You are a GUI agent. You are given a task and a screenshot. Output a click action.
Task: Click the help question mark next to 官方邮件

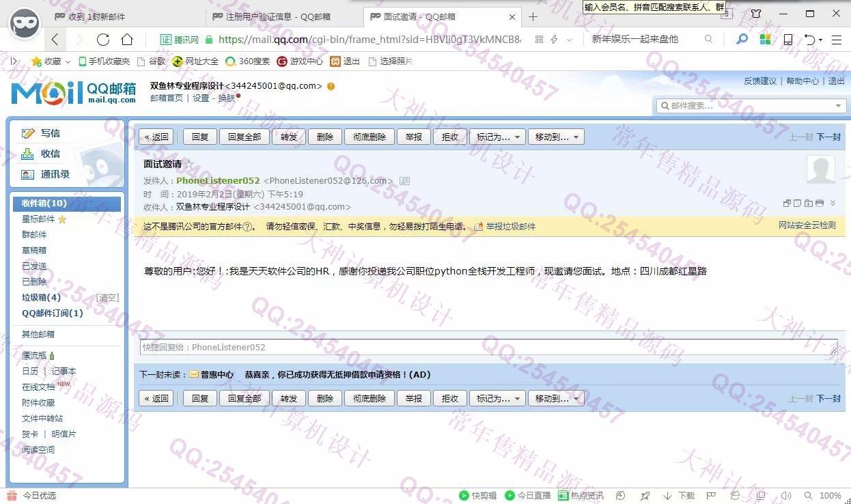[247, 227]
